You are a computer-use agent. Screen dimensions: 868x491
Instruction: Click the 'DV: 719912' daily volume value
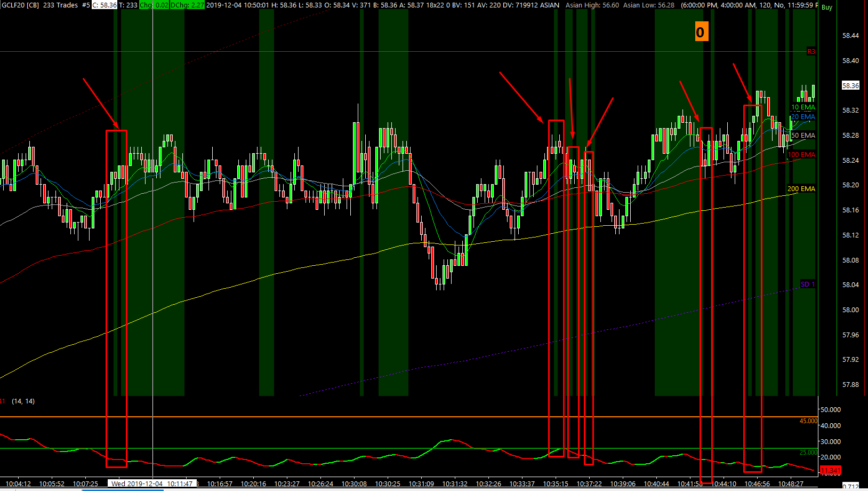tap(520, 5)
